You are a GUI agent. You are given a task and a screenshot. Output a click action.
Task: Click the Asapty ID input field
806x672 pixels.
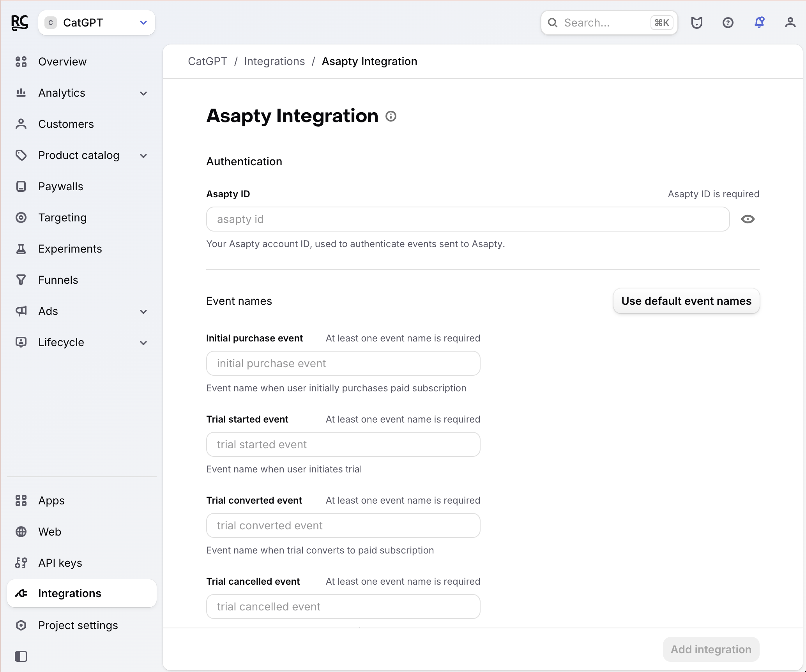468,219
